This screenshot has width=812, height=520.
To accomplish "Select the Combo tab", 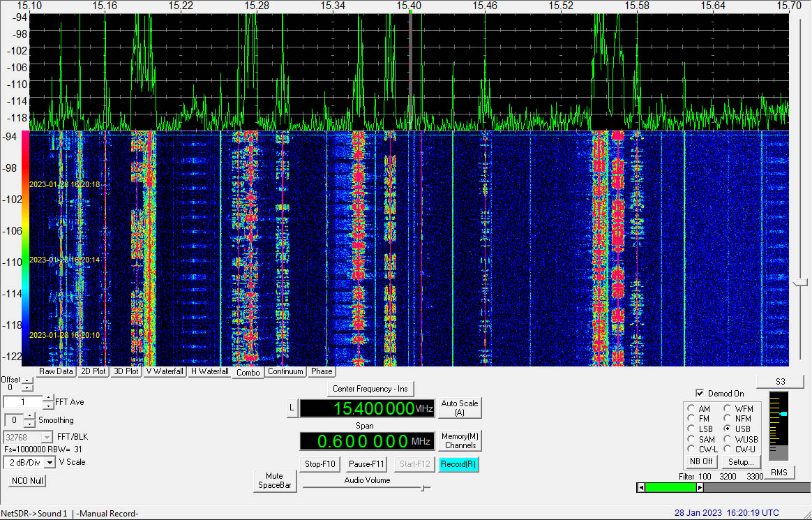I will tap(248, 373).
